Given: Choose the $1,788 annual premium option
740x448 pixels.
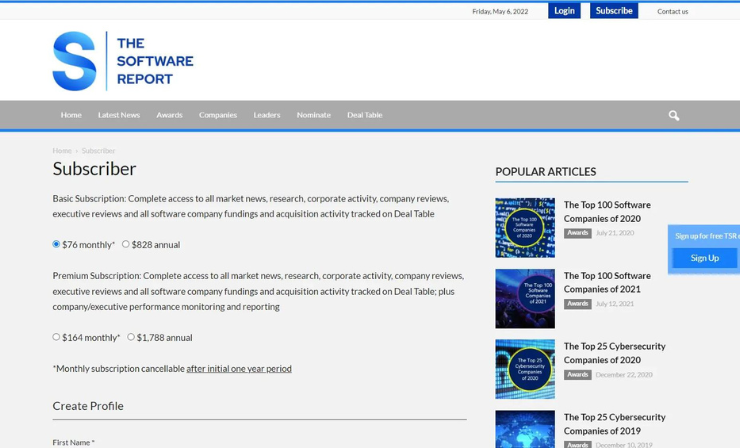Looking at the screenshot, I should pyautogui.click(x=131, y=337).
